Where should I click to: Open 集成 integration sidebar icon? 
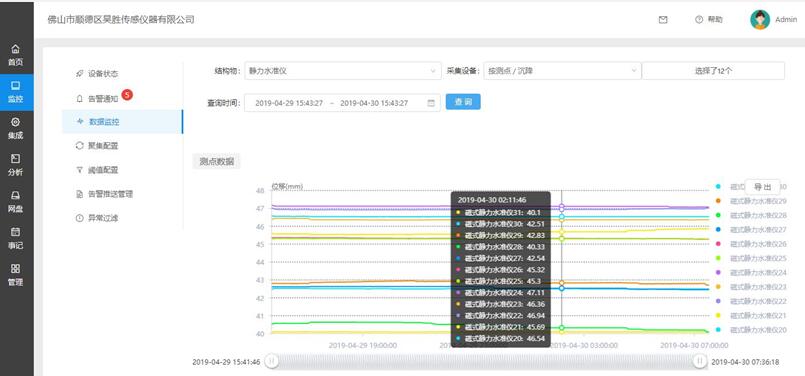15,128
